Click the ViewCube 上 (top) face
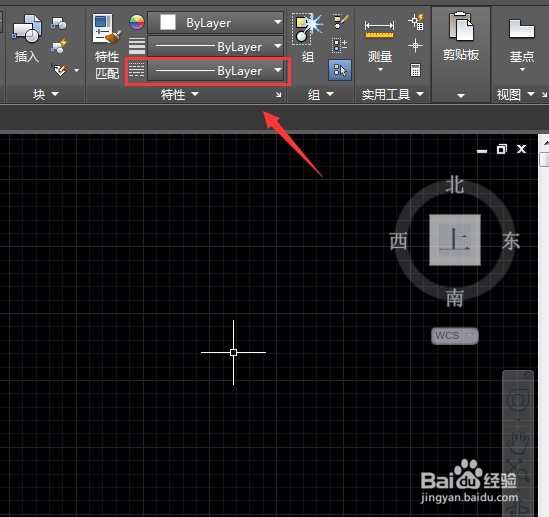 pos(455,240)
